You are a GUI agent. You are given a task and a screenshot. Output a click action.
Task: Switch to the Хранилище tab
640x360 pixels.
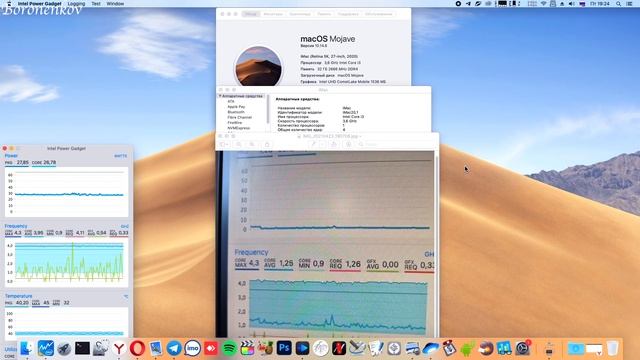(x=300, y=14)
